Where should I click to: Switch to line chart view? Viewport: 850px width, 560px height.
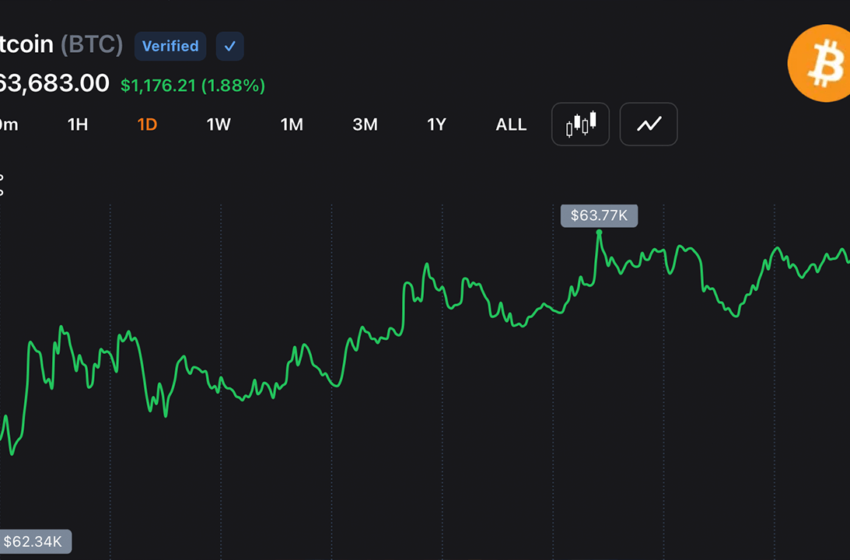pyautogui.click(x=648, y=124)
